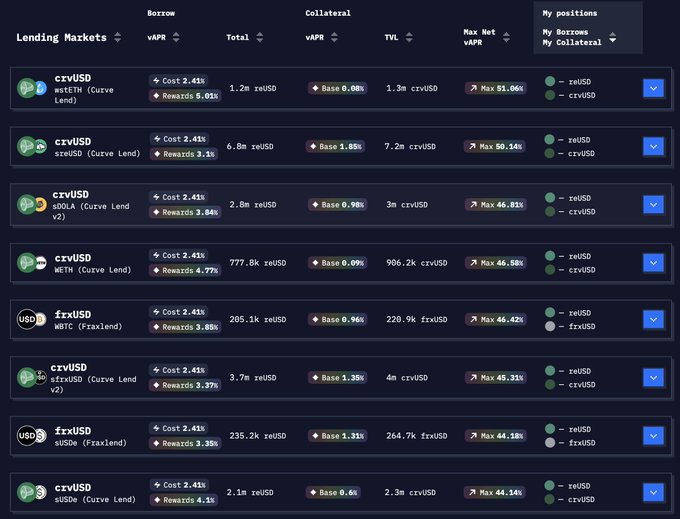Click Rewards 4.77% badge in WETH row
This screenshot has width=680, height=519.
point(185,271)
